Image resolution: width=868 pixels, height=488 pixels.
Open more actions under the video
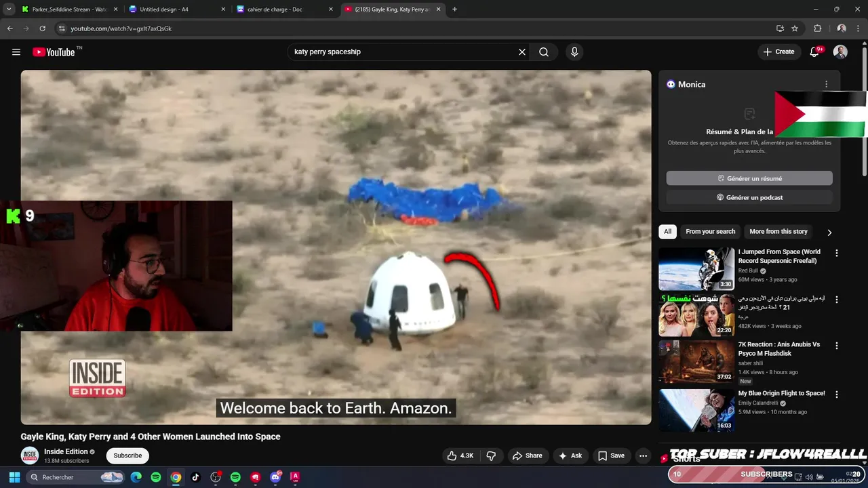click(x=644, y=455)
